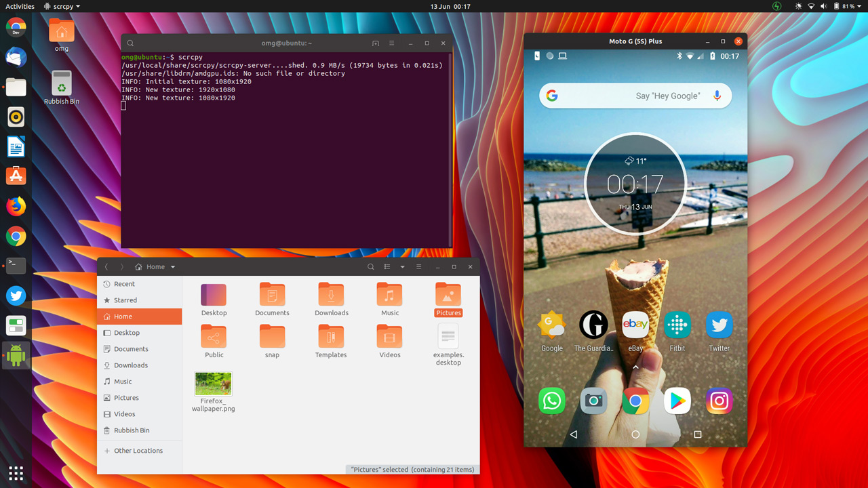Screen dimensions: 868x488
Task: Open the scrcpy menu in the top bar
Action: [61, 6]
